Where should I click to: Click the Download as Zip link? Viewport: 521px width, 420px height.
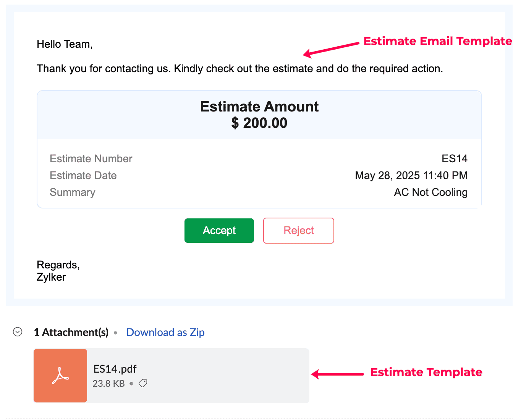click(x=165, y=332)
